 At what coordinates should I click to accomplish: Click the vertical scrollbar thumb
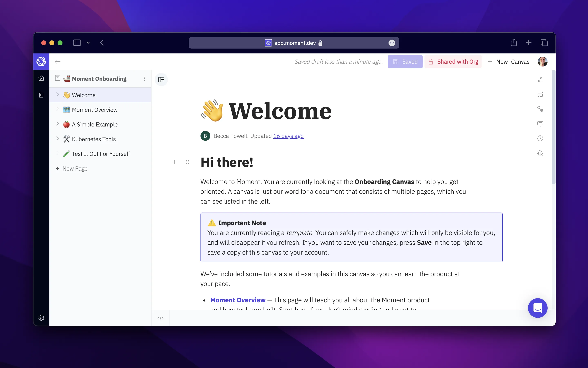coord(553,127)
